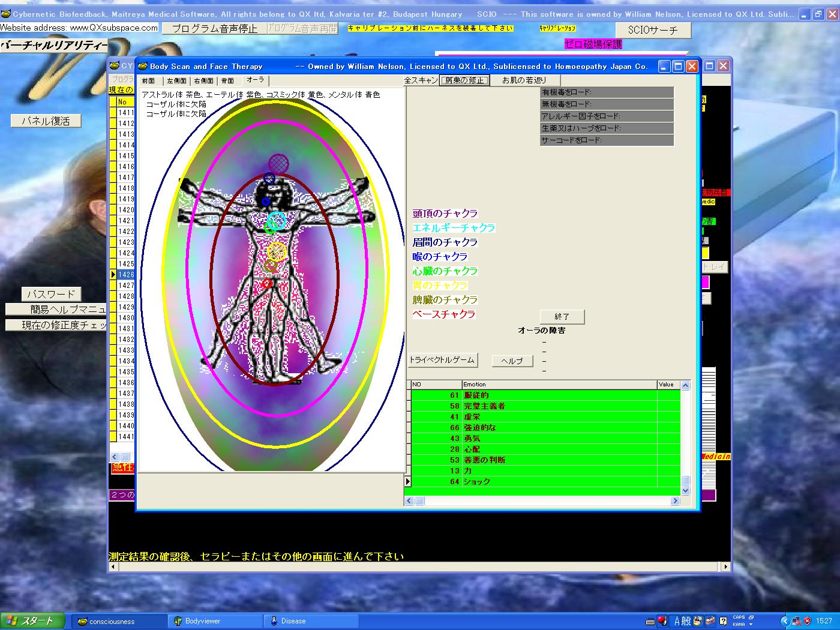
Task: Click the crown chakra hatched circle on figure
Action: coord(278,163)
